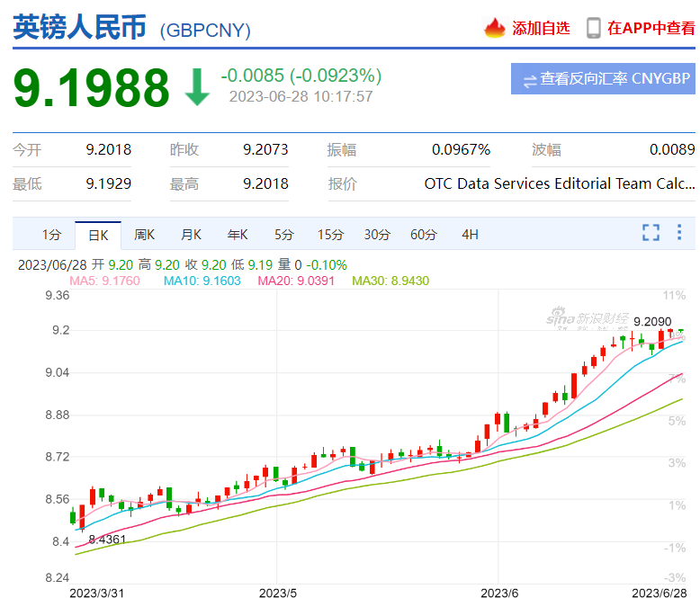Click the fullscreen chart icon
The image size is (700, 598).
[x=651, y=233]
